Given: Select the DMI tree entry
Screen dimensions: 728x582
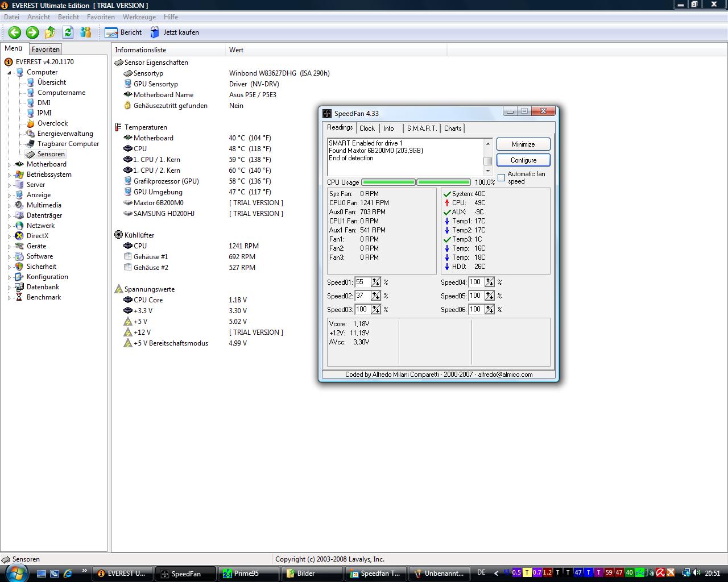Looking at the screenshot, I should pos(44,103).
